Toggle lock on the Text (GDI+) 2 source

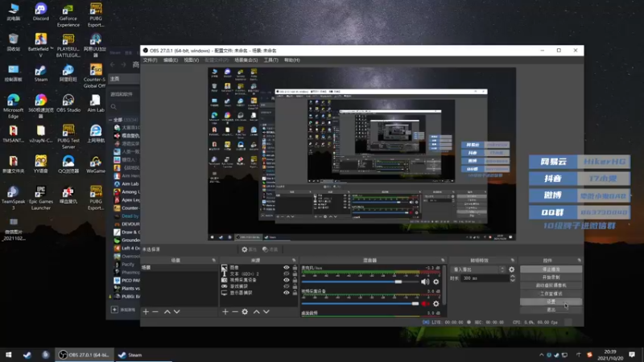tap(295, 274)
